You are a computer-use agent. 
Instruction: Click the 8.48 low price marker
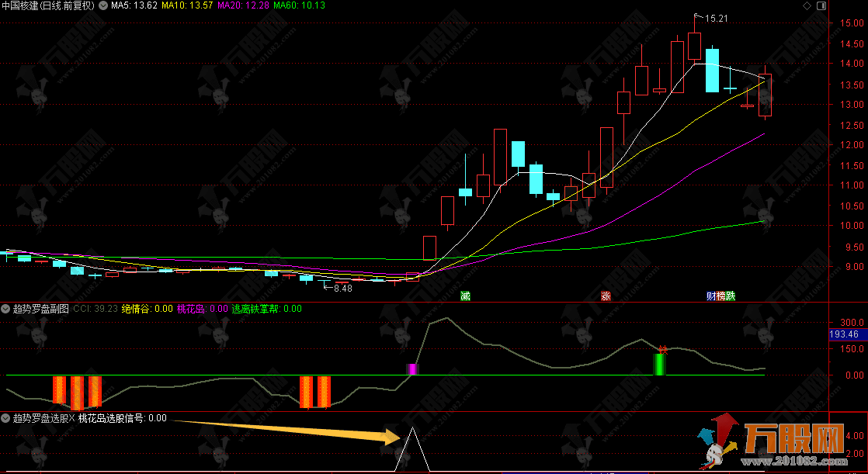click(342, 288)
